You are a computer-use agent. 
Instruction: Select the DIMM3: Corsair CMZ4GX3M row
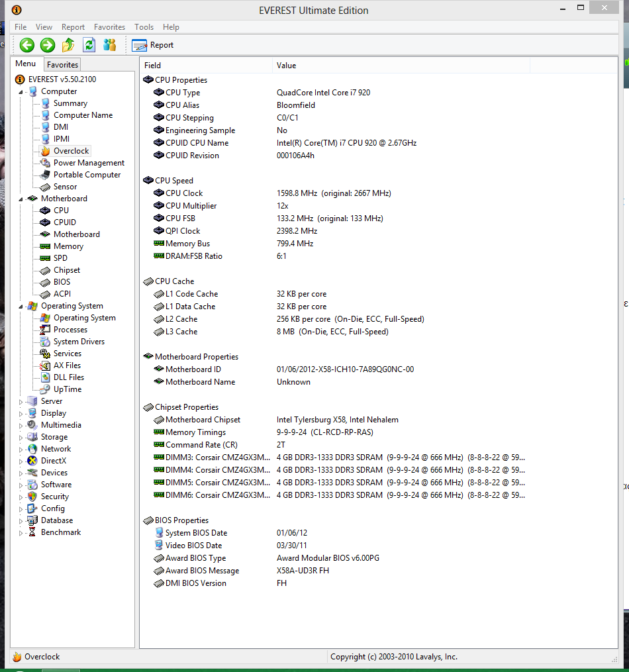336,457
